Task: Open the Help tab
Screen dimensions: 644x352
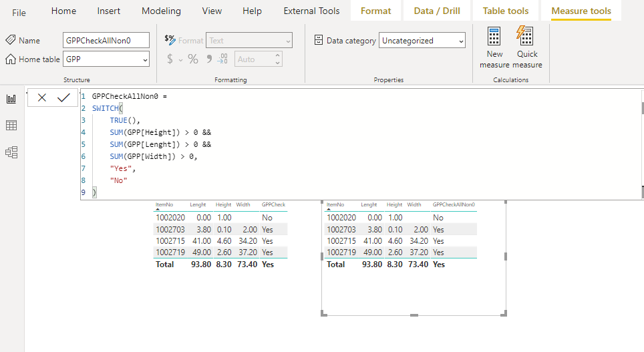Action: [252, 11]
